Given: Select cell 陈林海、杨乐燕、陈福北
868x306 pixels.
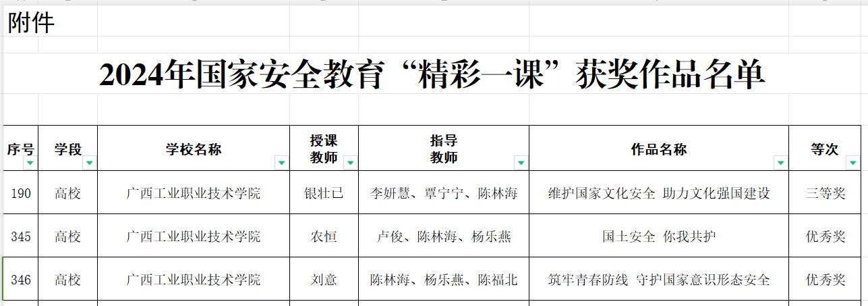Looking at the screenshot, I should [x=444, y=280].
